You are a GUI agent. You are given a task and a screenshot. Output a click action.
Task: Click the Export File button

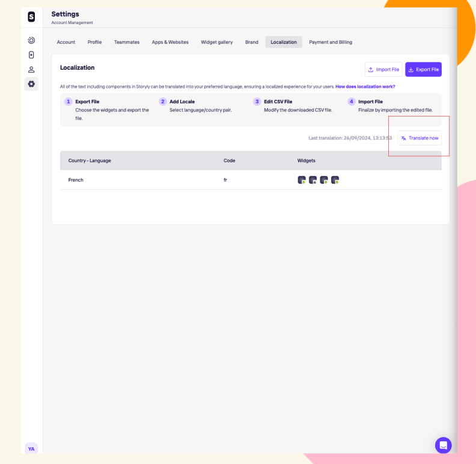click(x=423, y=70)
